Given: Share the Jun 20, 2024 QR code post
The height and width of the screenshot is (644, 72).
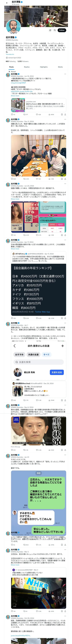Looking at the screenshot, I should (x=65, y=235).
